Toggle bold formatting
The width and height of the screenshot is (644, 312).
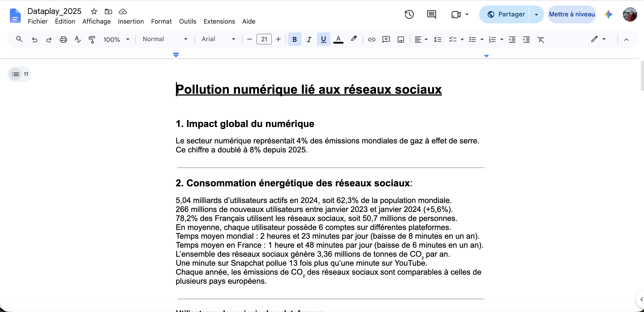click(x=295, y=39)
